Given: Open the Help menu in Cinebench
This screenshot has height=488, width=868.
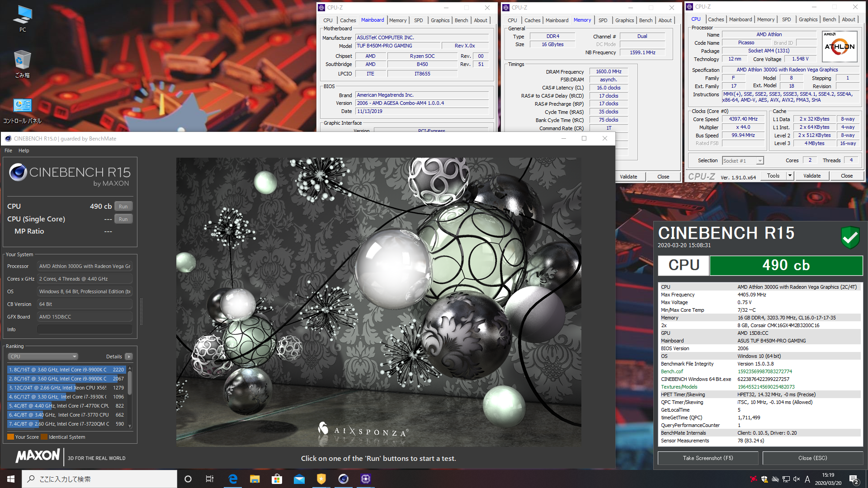Looking at the screenshot, I should pyautogui.click(x=24, y=150).
